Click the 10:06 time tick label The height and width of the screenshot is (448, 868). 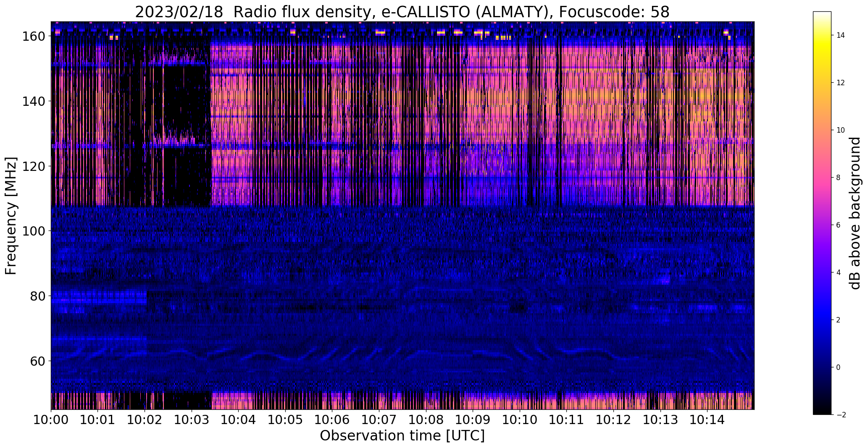tap(332, 419)
